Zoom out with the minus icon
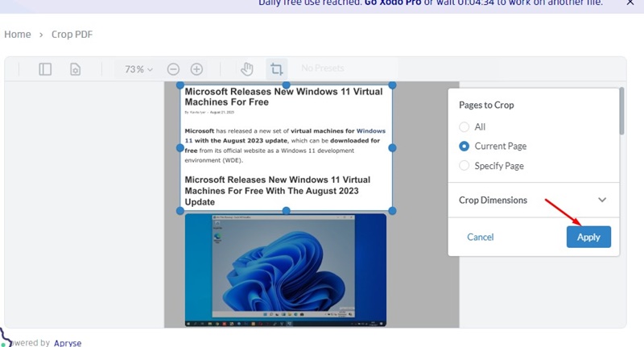 click(x=173, y=69)
